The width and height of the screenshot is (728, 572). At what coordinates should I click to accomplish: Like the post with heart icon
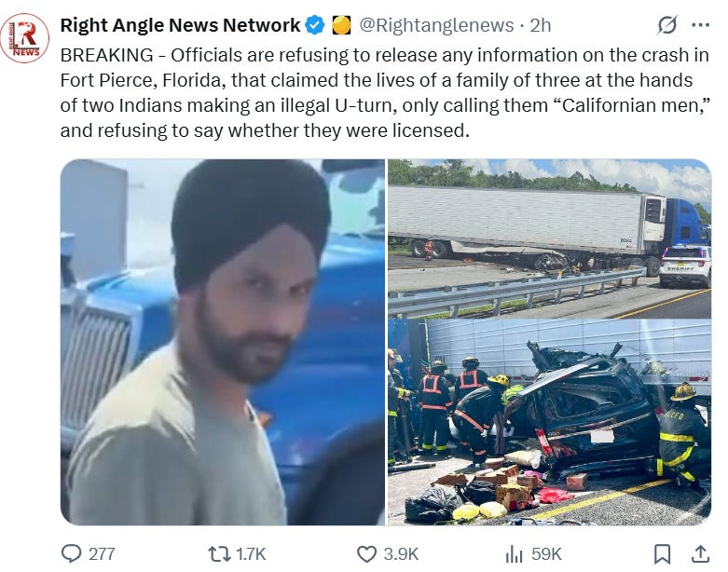point(366,554)
